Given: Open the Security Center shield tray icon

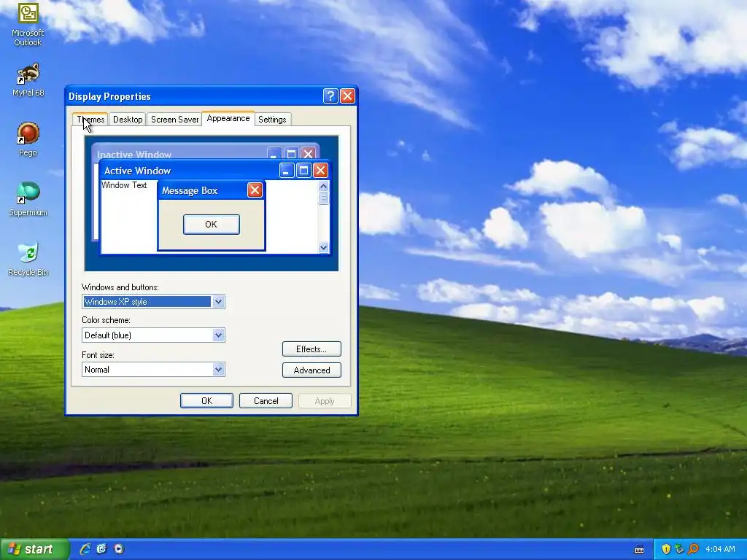Looking at the screenshot, I should click(666, 549).
